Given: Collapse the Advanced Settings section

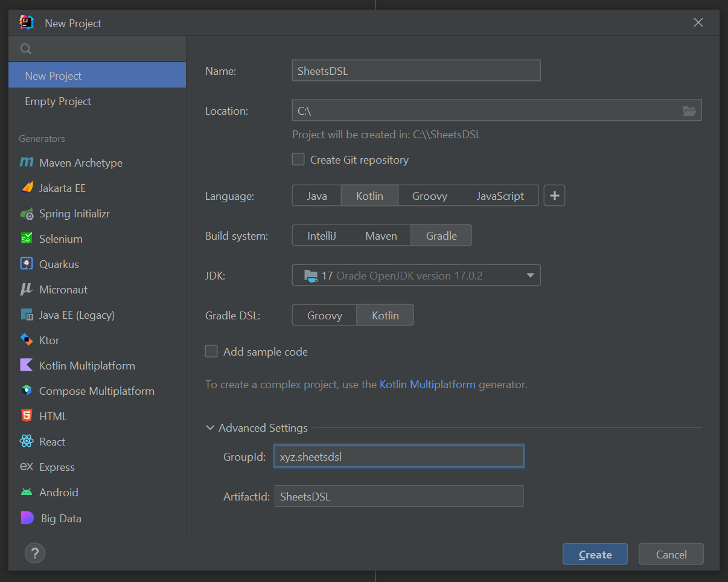Looking at the screenshot, I should (210, 427).
